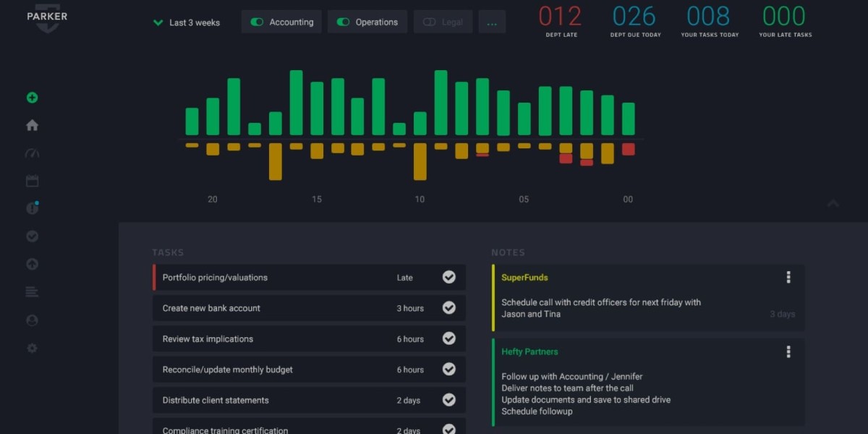Click the Schedule followup note line
Screen dimensions: 868x434
pos(537,411)
